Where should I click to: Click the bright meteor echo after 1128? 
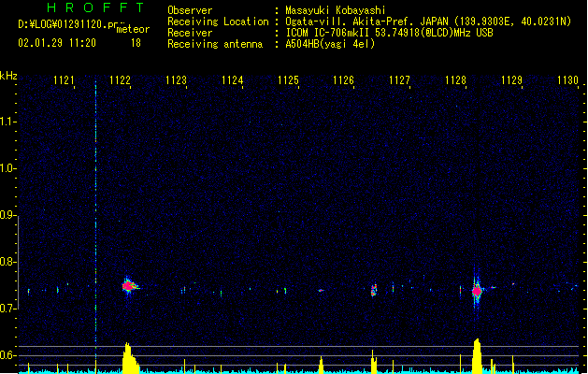tap(477, 291)
